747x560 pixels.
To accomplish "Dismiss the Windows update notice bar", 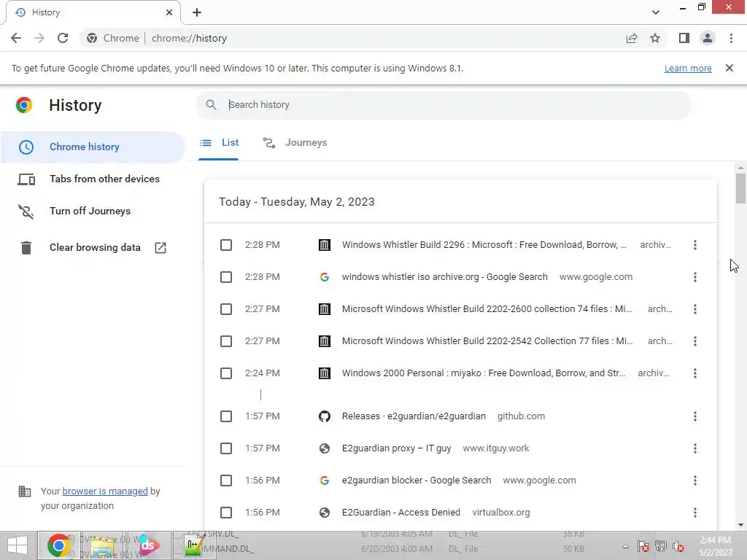I will tap(729, 68).
